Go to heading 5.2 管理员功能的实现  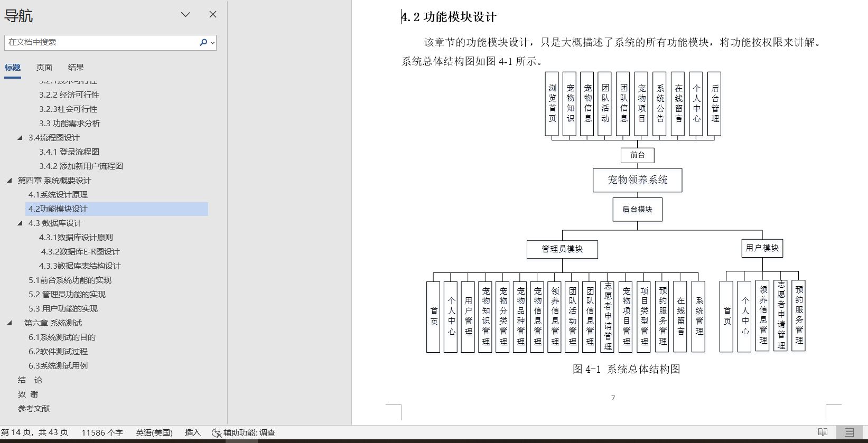(67, 294)
